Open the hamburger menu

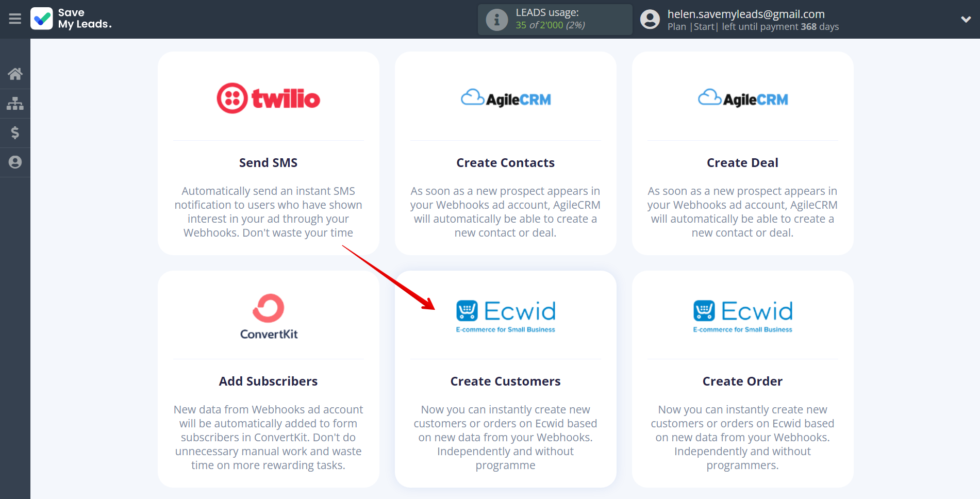pyautogui.click(x=15, y=19)
